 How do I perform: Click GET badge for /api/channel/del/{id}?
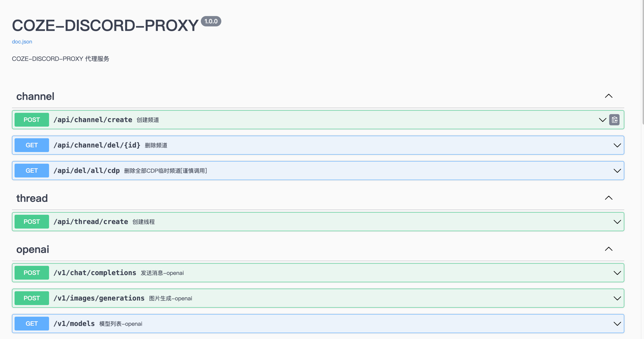32,145
